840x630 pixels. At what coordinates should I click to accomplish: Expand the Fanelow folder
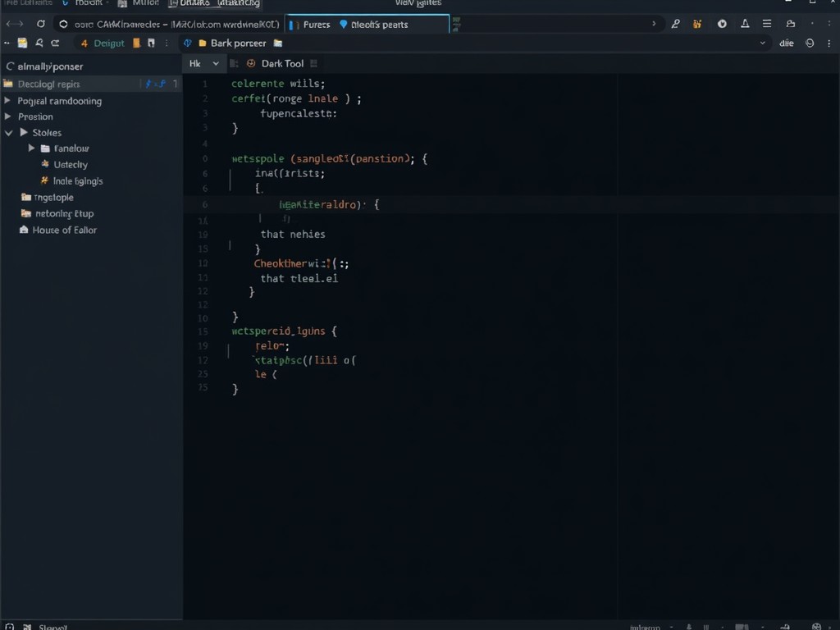(x=32, y=148)
